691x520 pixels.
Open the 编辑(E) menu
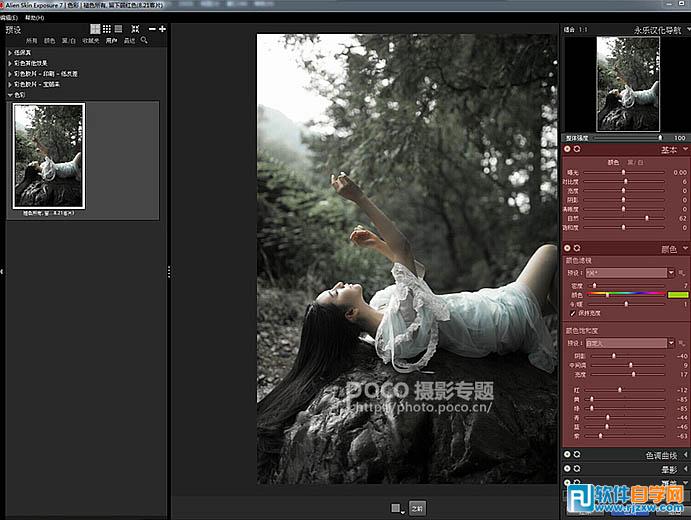(9, 18)
